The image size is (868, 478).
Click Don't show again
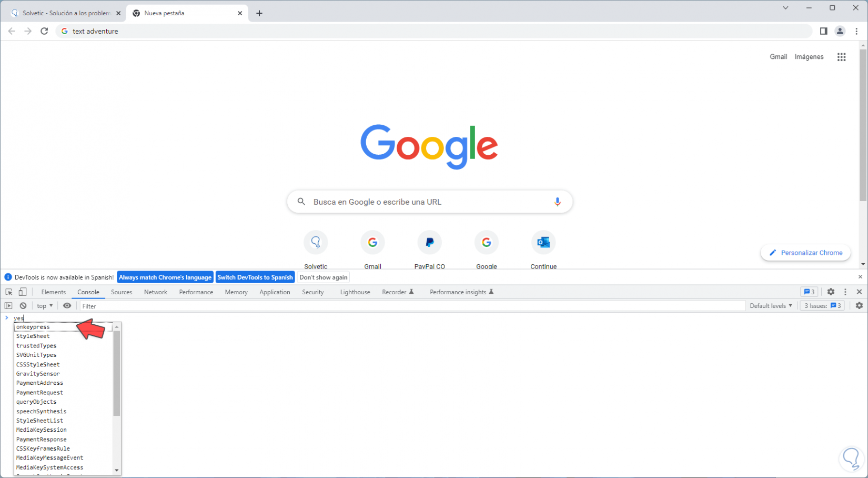coord(324,277)
